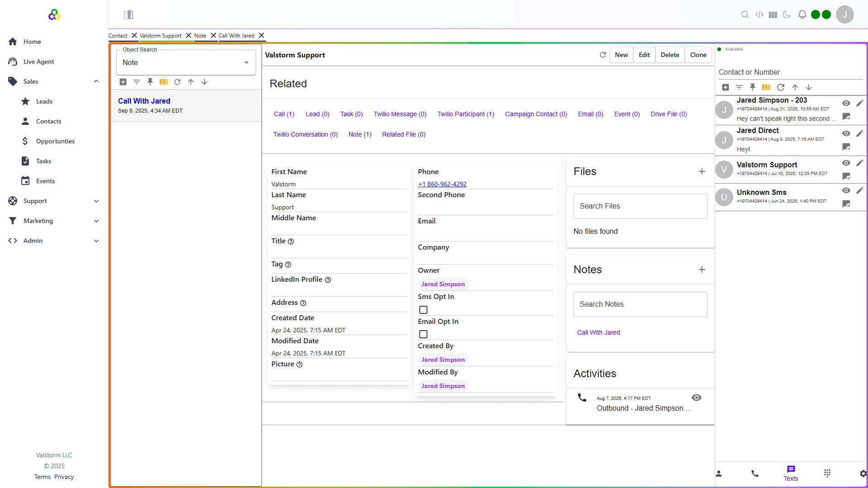Open the phone dialer icon at bottom right
This screenshot has height=488, width=868.
point(754,473)
